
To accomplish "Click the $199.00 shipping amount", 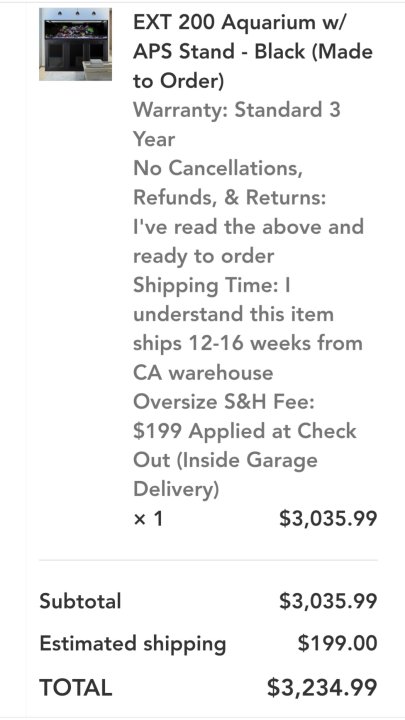I will (x=338, y=643).
